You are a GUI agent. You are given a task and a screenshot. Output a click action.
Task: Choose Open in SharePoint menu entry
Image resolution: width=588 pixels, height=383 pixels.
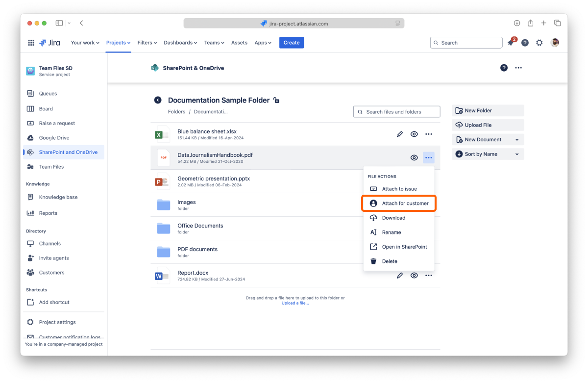404,247
